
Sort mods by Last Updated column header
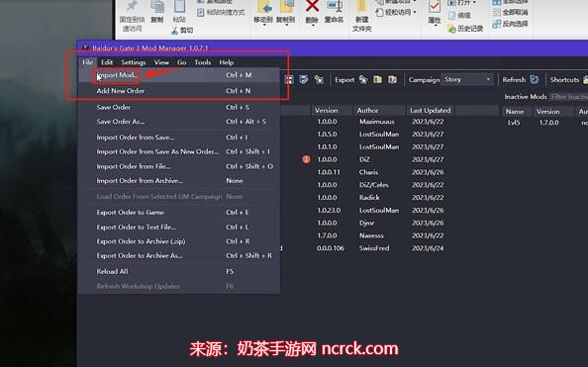pos(431,110)
